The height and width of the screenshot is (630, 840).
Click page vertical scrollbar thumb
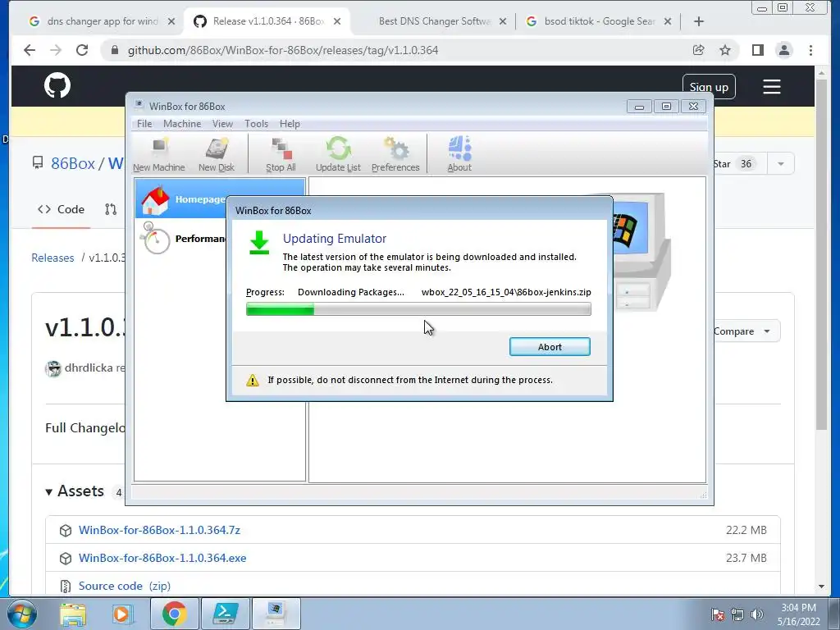(821, 253)
